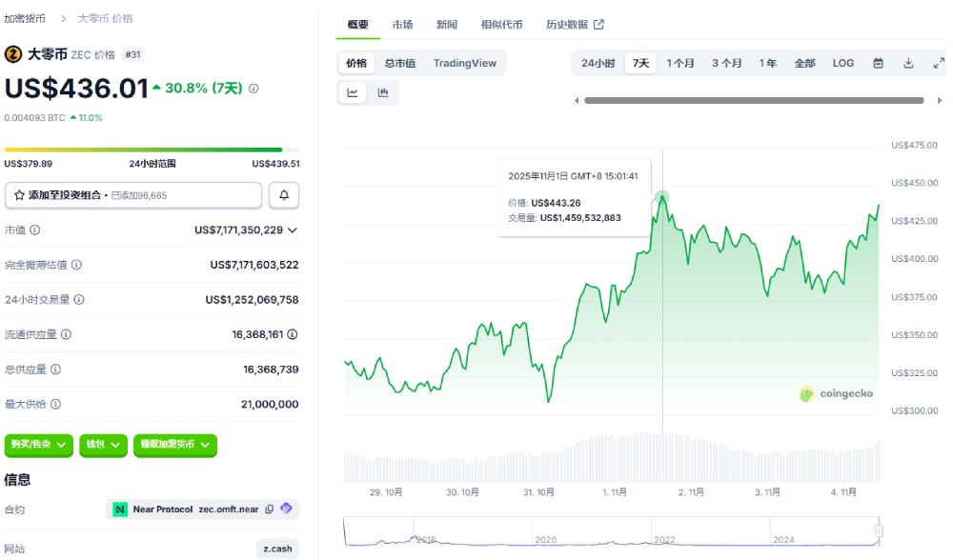
Task: Select the 24小时 time range
Action: 598,63
